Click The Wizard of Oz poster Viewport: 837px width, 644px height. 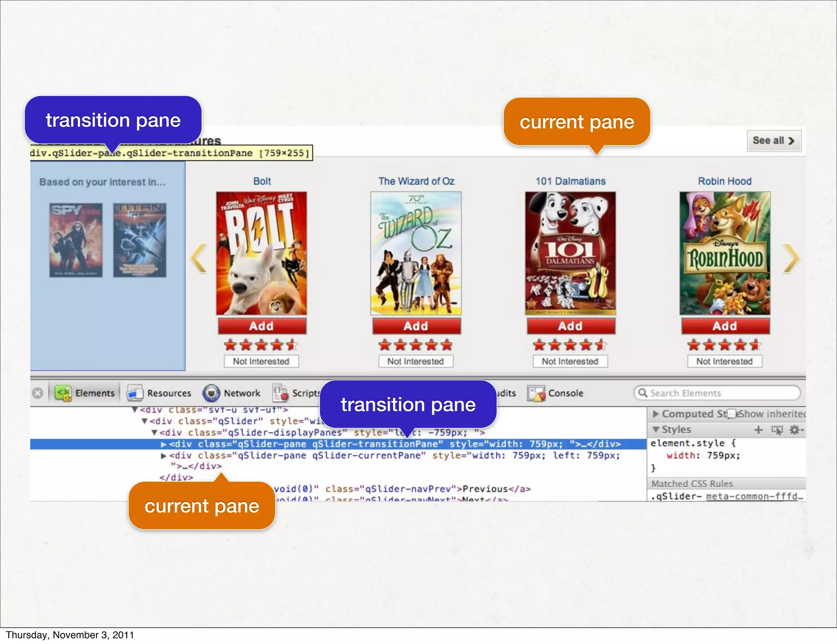click(416, 253)
